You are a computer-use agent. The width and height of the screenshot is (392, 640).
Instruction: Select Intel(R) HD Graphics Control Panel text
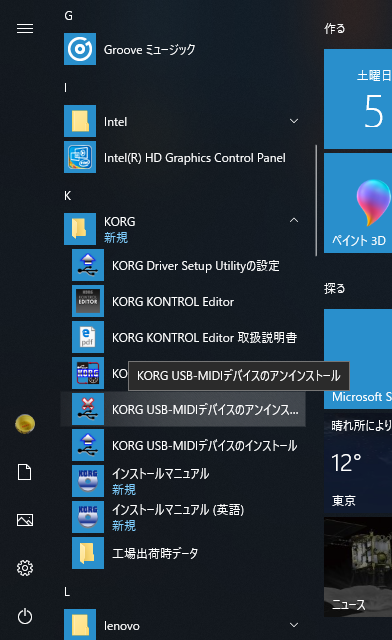(x=194, y=158)
